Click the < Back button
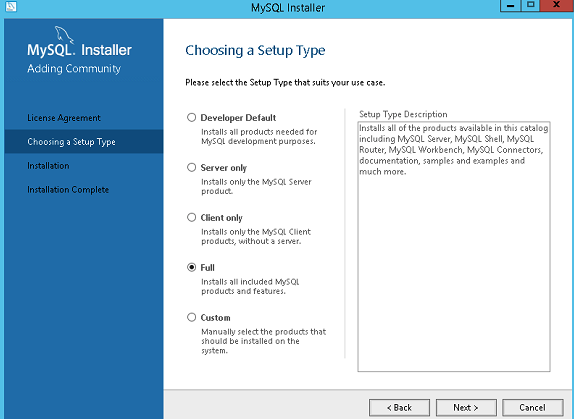 [x=399, y=408]
